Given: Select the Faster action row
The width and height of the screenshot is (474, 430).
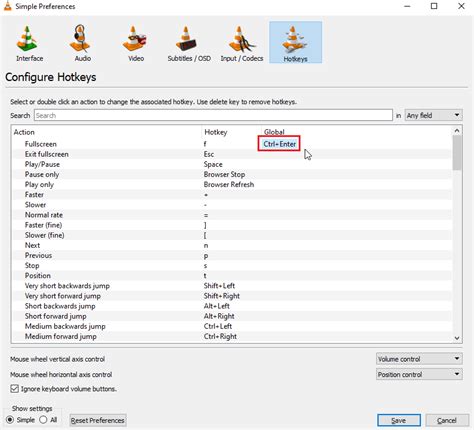Looking at the screenshot, I should [232, 195].
